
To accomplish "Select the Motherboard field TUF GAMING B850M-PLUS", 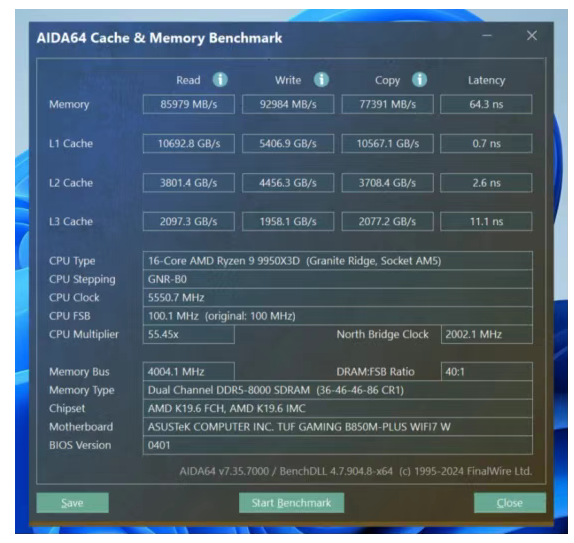I will [x=338, y=427].
